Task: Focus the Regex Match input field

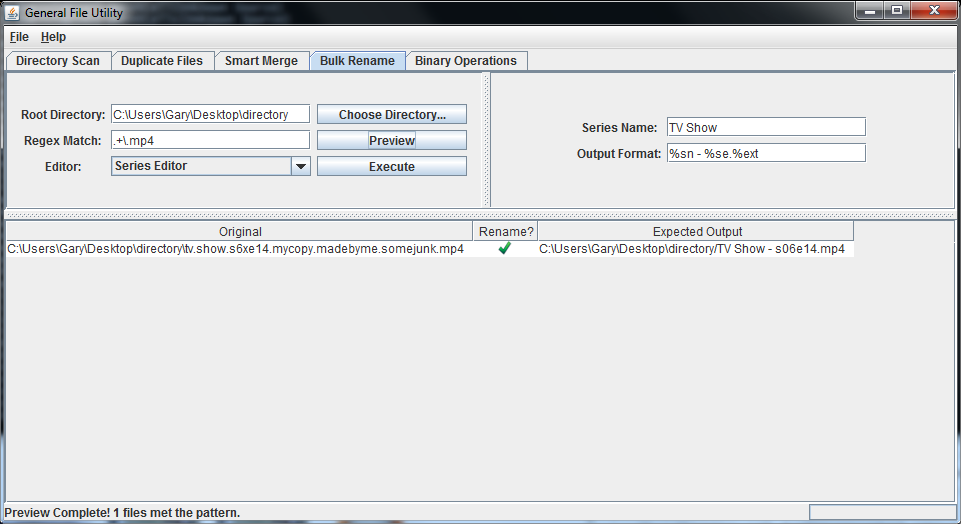Action: click(x=210, y=140)
